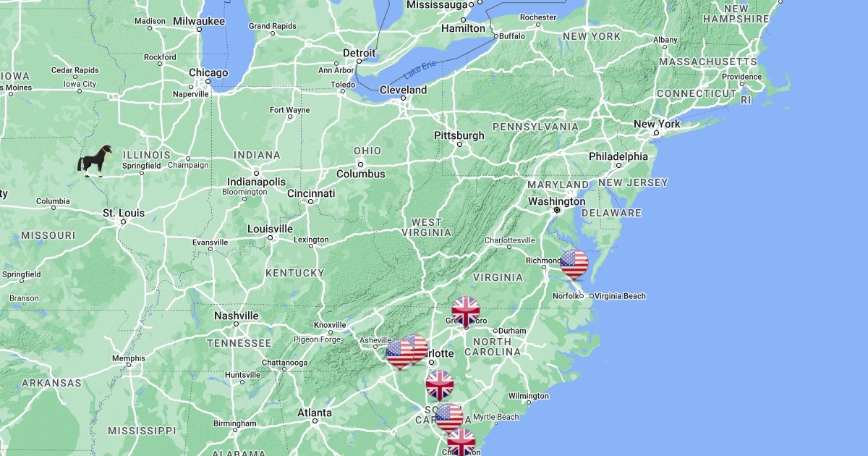Select the Philadelphia city label
Image resolution: width=868 pixels, height=456 pixels.
point(618,156)
